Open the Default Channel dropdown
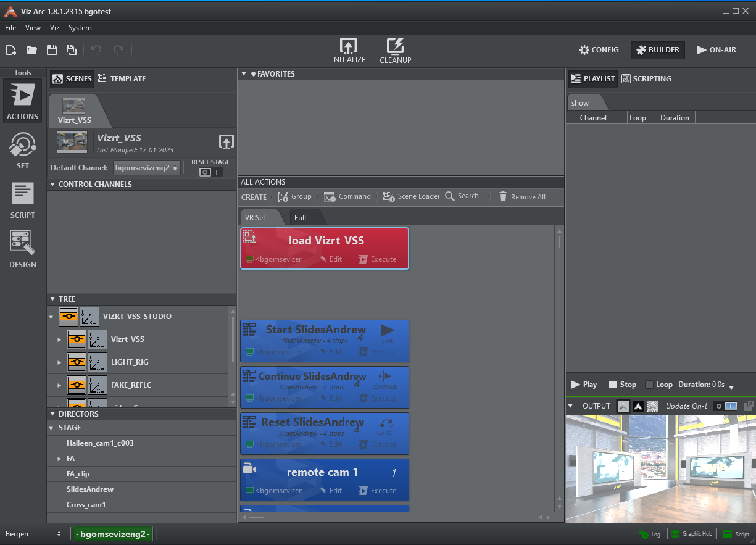 tap(147, 168)
